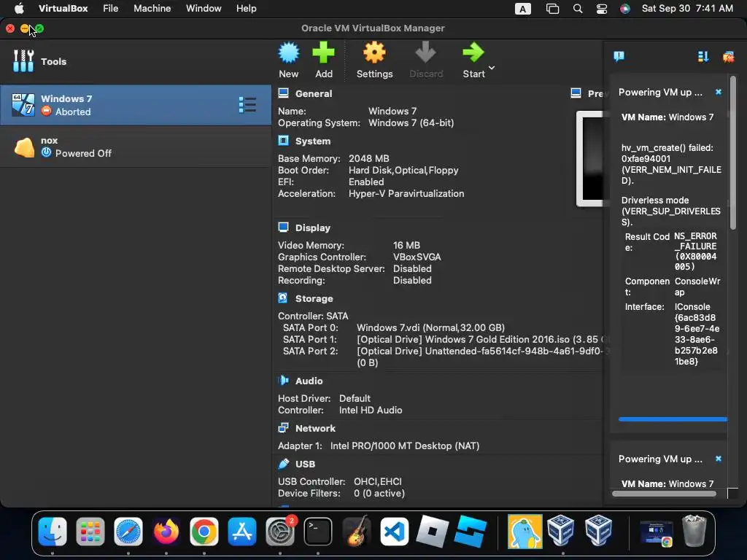The image size is (747, 560).
Task: Click Intel PRO/1000 MT Desktop (NAT) adapter text
Action: 405,446
